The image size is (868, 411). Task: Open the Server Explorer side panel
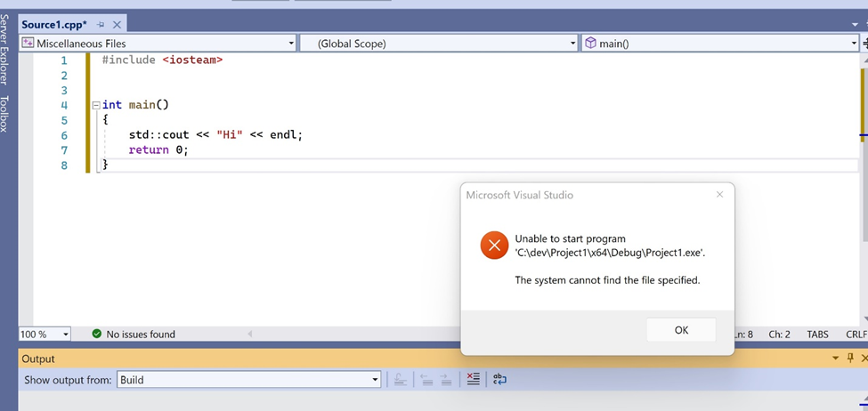(4, 50)
